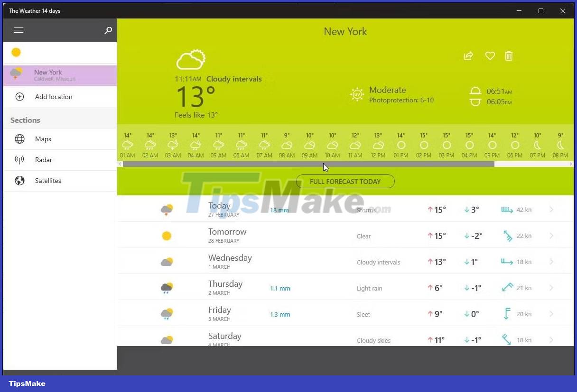This screenshot has width=577, height=392.
Task: Select the 12 PM hourly forecast entry
Action: click(x=378, y=146)
